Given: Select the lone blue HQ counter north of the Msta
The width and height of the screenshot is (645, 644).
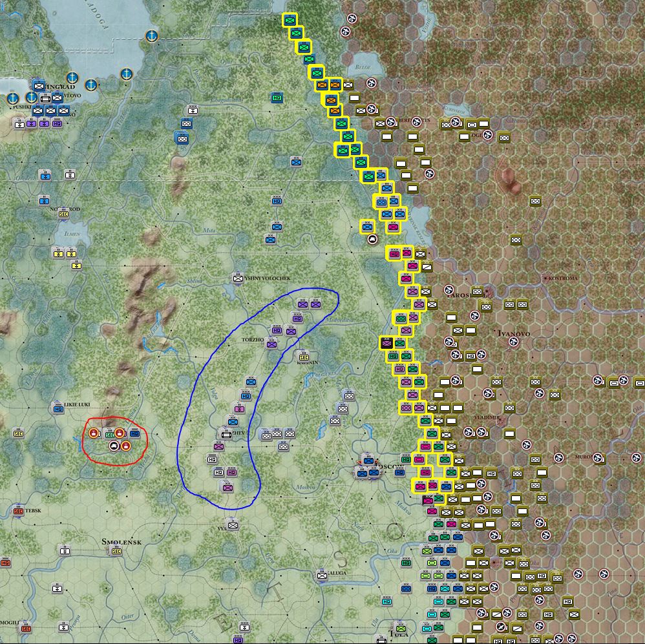Looking at the screenshot, I should [277, 201].
